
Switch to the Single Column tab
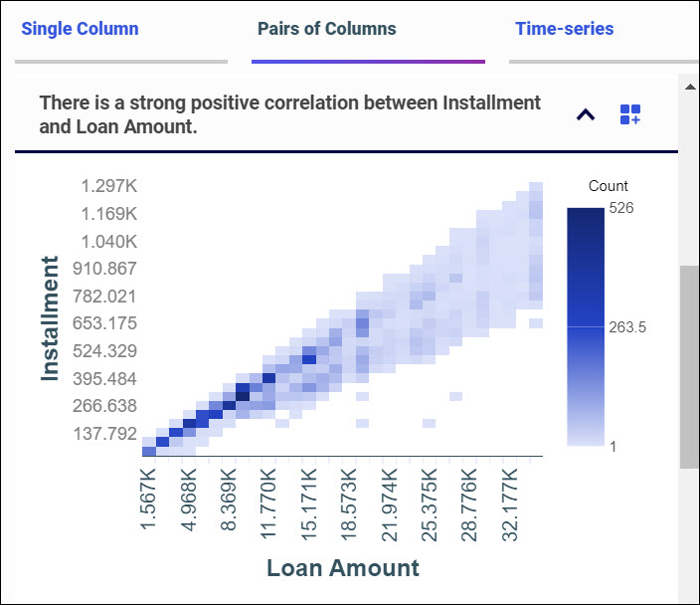[80, 29]
